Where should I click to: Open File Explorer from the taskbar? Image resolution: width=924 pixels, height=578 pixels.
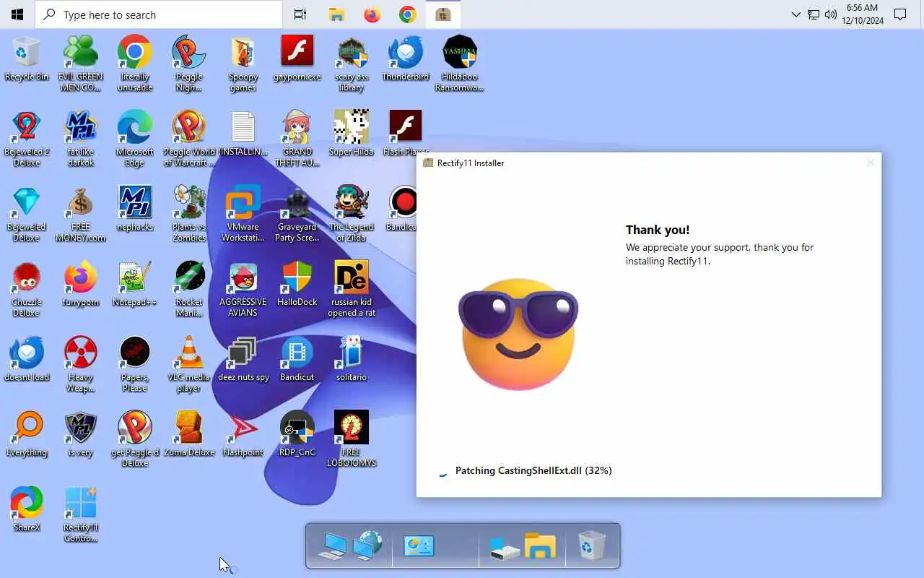coord(336,14)
